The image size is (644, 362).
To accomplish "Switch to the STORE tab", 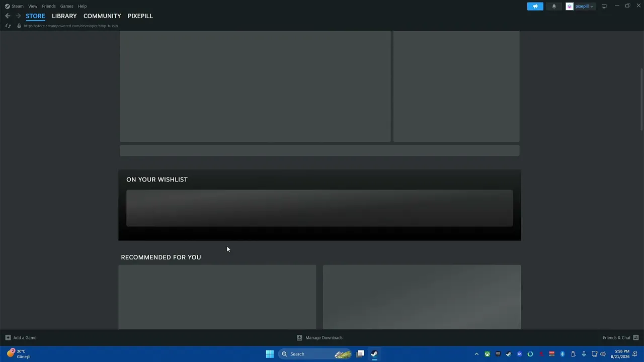I will [x=35, y=16].
